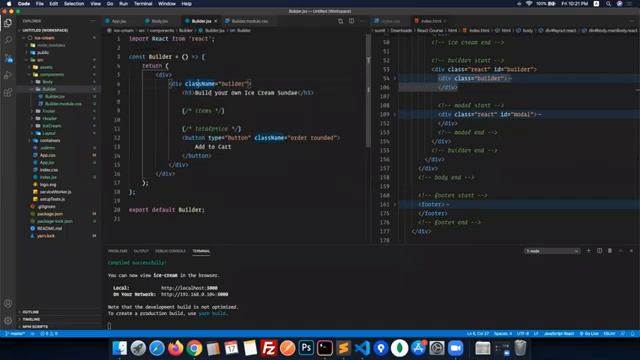Open editor more actions ellipsis
This screenshot has width=640, height=360.
point(362,21)
